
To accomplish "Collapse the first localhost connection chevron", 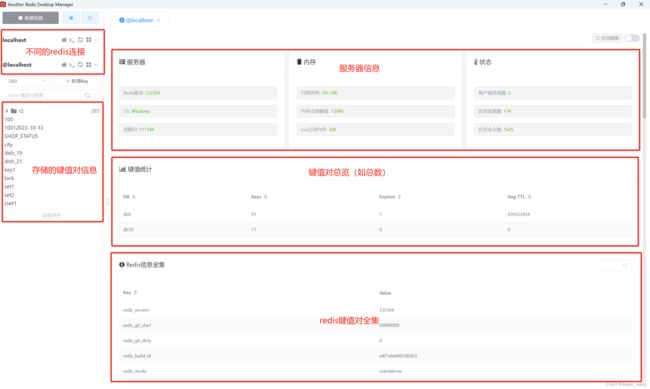I will point(96,40).
